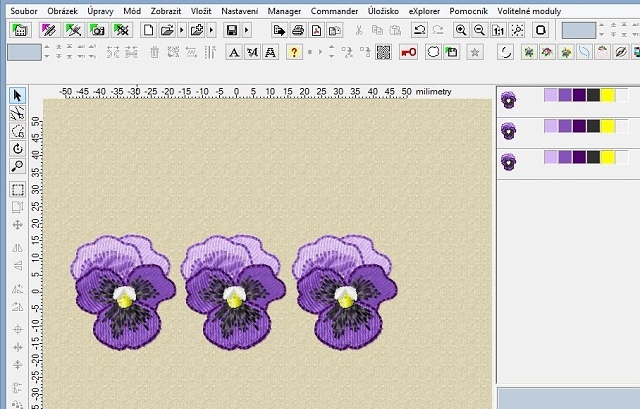Select first pansy thumbnail in right panel
Image resolution: width=640 pixels, height=409 pixels.
[509, 98]
